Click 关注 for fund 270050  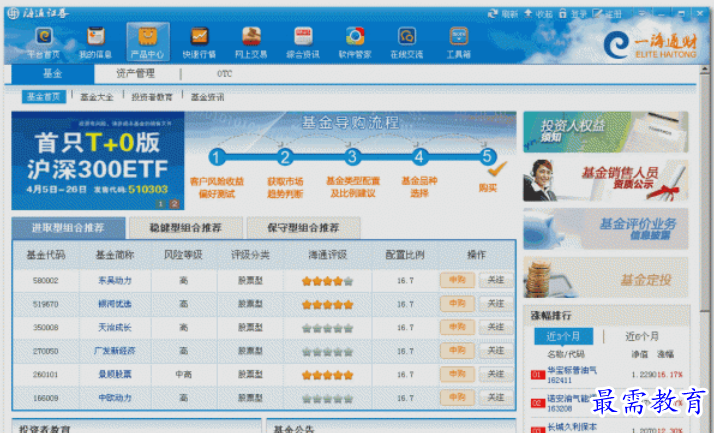point(496,351)
